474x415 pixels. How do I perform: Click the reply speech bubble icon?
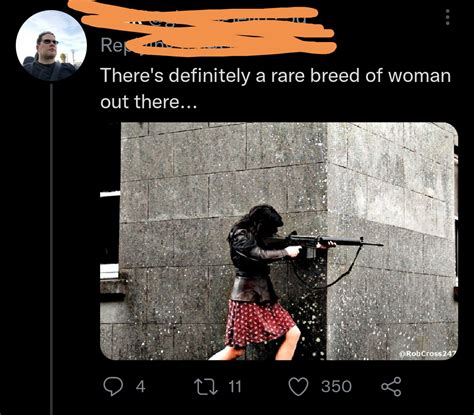(113, 386)
